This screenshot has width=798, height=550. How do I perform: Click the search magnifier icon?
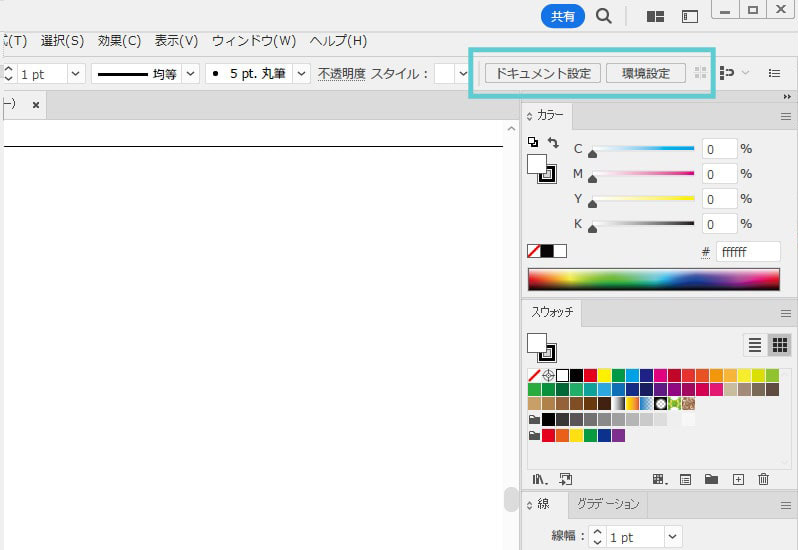point(604,16)
